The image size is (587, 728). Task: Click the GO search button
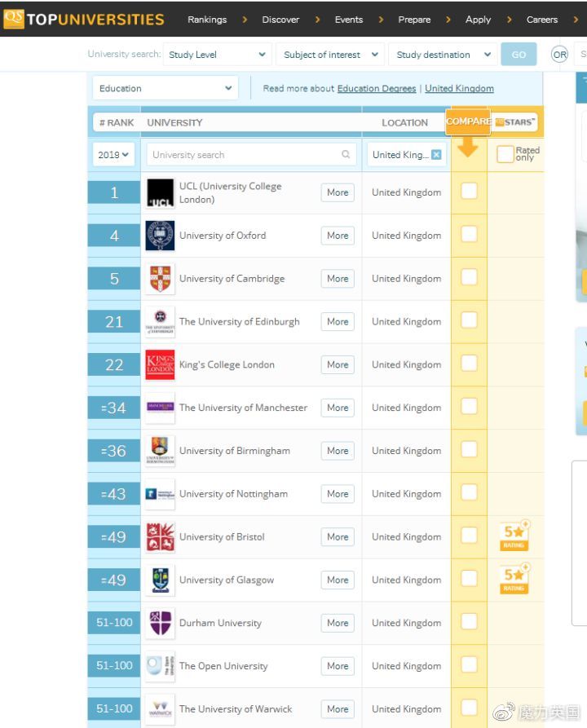pos(519,55)
